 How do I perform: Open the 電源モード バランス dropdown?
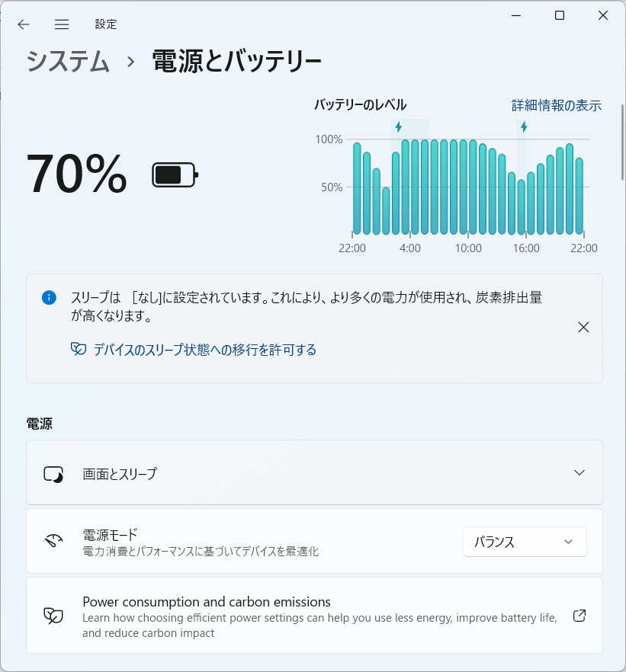click(x=525, y=542)
